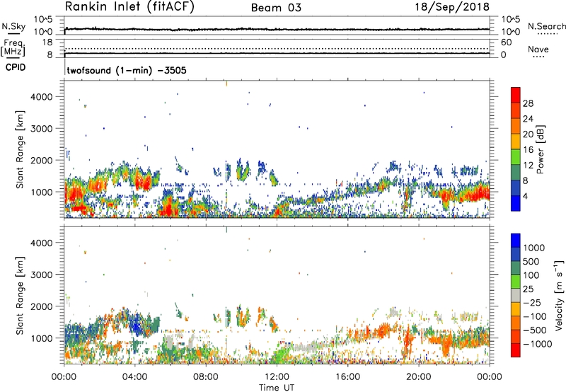Click the '04:00' time axis label
Image resolution: width=566 pixels, height=392 pixels.
pos(135,377)
